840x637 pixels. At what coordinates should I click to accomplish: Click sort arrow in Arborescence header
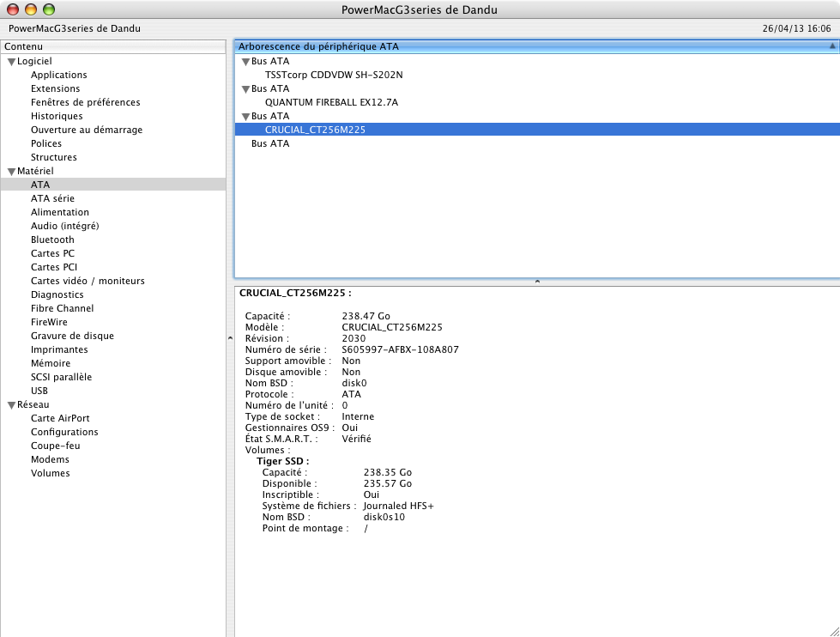831,46
